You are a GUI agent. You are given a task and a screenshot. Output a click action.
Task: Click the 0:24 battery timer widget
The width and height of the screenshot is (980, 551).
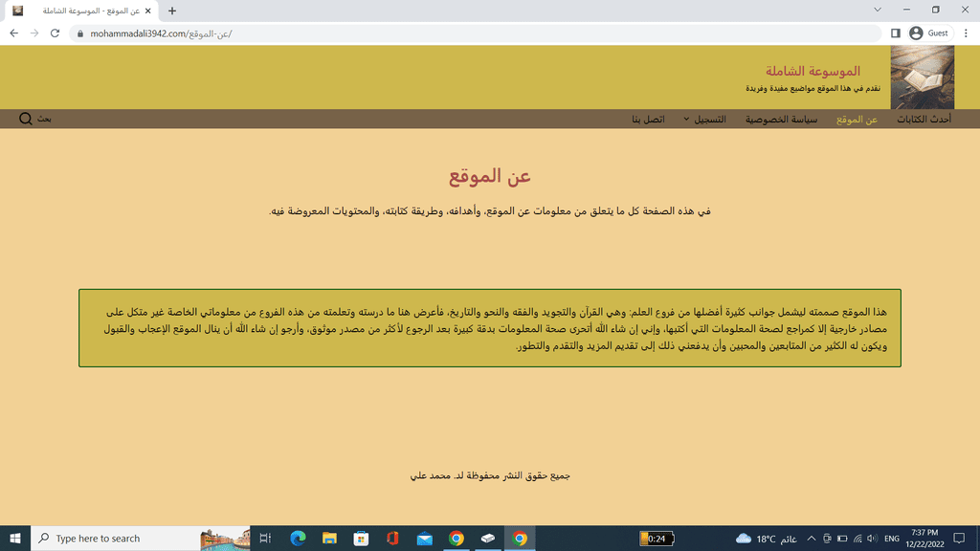pos(657,538)
